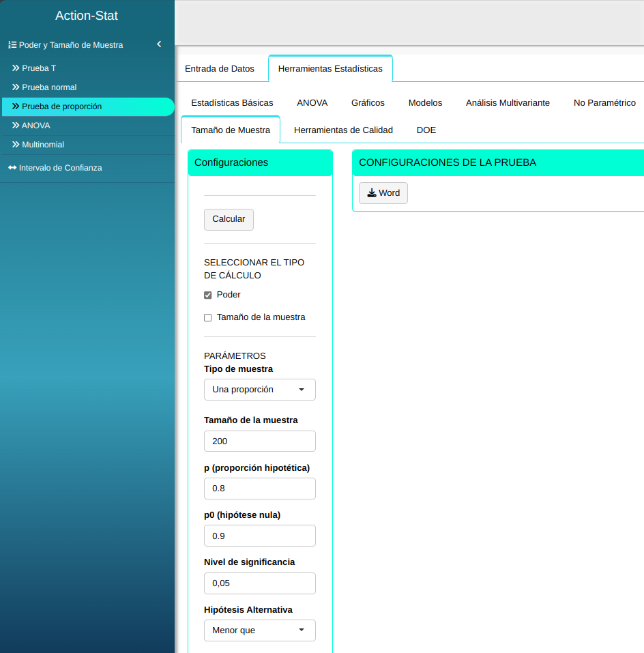Open the Tipo de muestra dropdown
644x653 pixels.
tap(259, 390)
